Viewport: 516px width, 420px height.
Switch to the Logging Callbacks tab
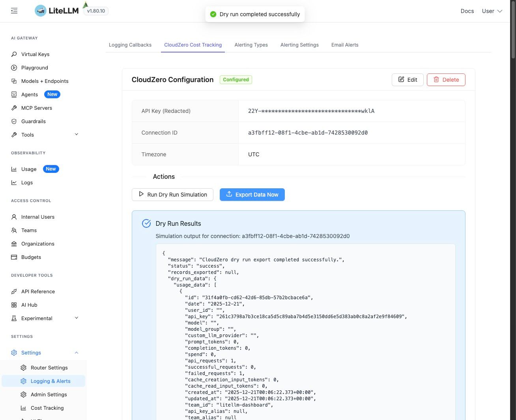pos(130,45)
